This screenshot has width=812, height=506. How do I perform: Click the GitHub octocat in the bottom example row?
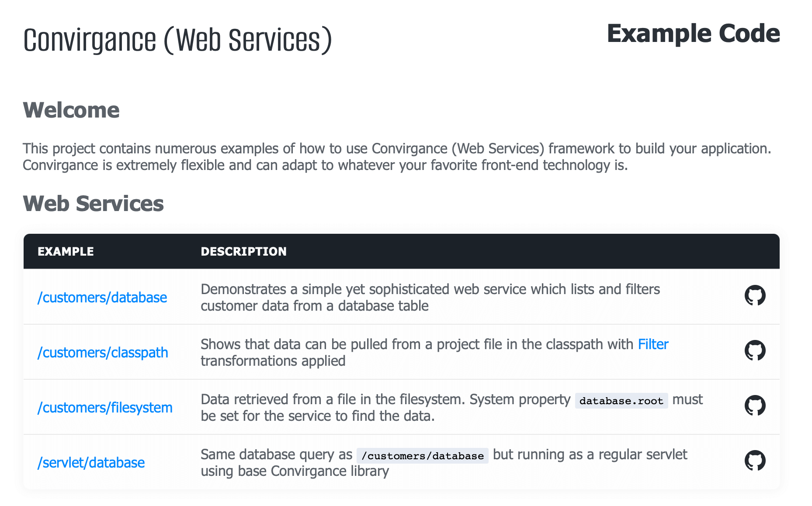pyautogui.click(x=756, y=461)
